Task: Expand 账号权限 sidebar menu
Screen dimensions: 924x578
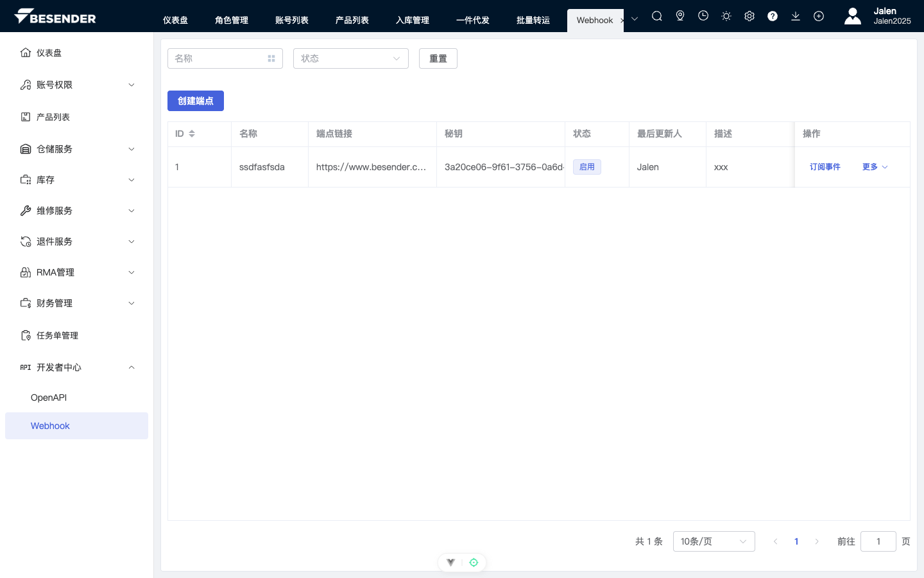Action: (x=77, y=85)
